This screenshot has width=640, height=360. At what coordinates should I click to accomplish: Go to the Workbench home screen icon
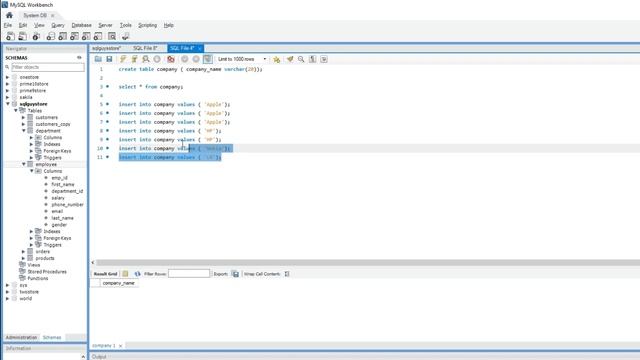tap(9, 16)
